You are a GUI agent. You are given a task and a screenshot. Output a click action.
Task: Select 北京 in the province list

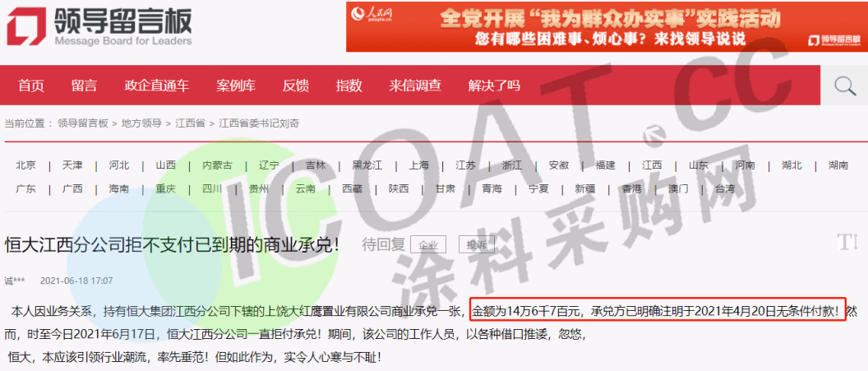point(25,165)
